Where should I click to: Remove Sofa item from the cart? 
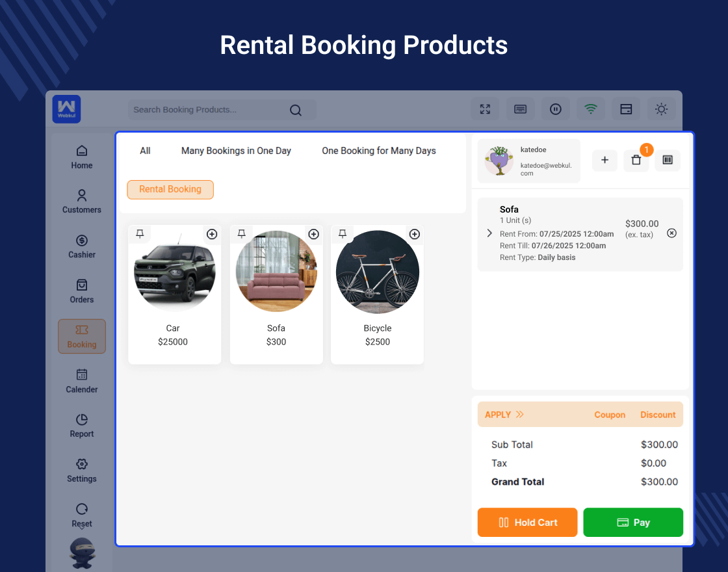coord(671,233)
